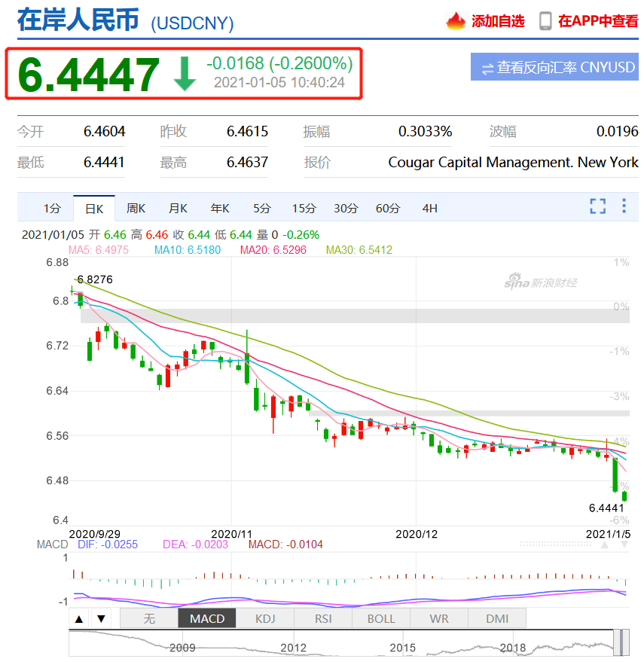The image size is (644, 662).
Task: Click the up arrow to move indicator panel
Action: click(79, 618)
